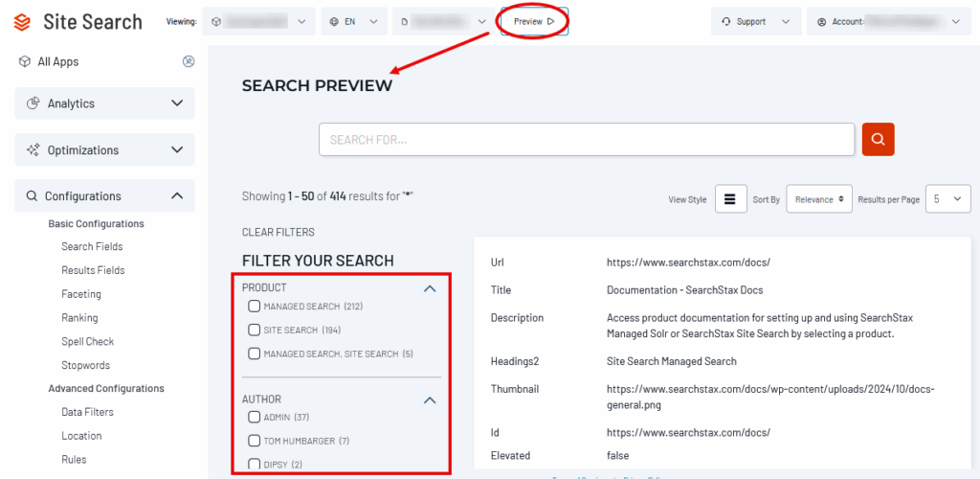
Task: Click the Account user icon
Action: tap(822, 22)
